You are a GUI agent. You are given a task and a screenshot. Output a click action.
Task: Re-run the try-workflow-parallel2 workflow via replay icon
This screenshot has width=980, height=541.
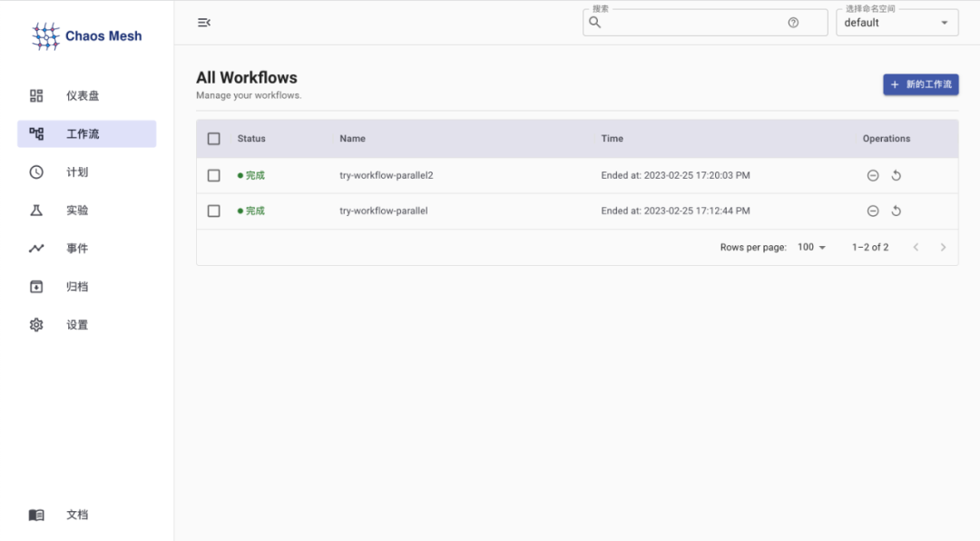coord(897,176)
